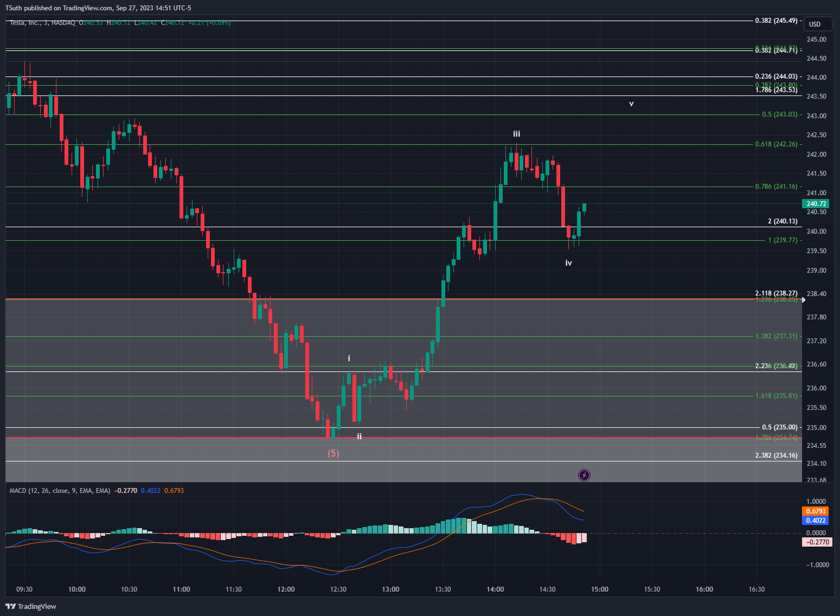Screen dimensions: 840x616
Task: Click the Fibonacci label 2 (240.13)
Action: pyautogui.click(x=783, y=221)
